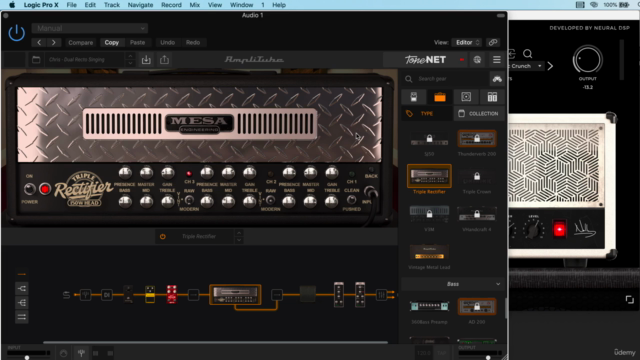Click the Neural DSP OUTPUT knob
This screenshot has height=360, width=640.
[587, 60]
